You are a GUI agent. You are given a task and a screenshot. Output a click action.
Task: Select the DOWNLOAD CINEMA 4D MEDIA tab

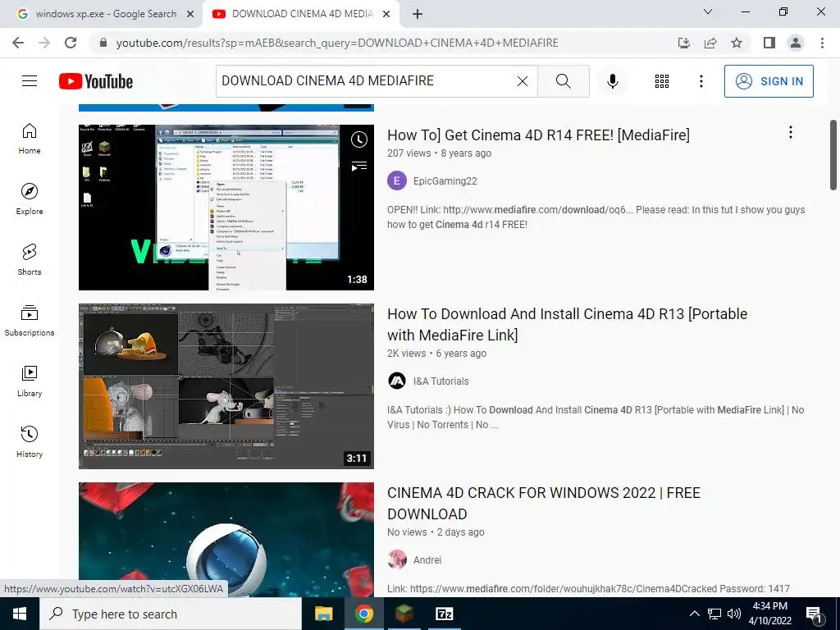(x=300, y=14)
